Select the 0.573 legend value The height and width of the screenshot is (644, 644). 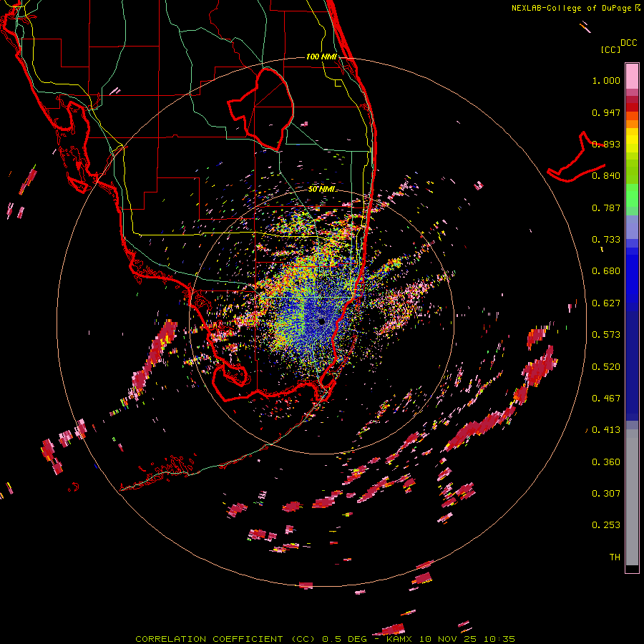[x=606, y=335]
